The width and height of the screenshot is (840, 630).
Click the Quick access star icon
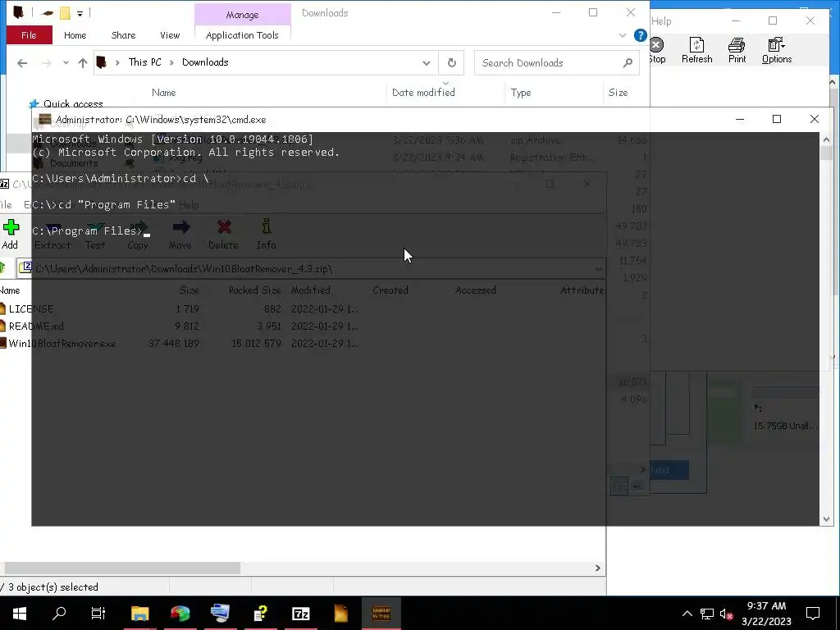34,103
